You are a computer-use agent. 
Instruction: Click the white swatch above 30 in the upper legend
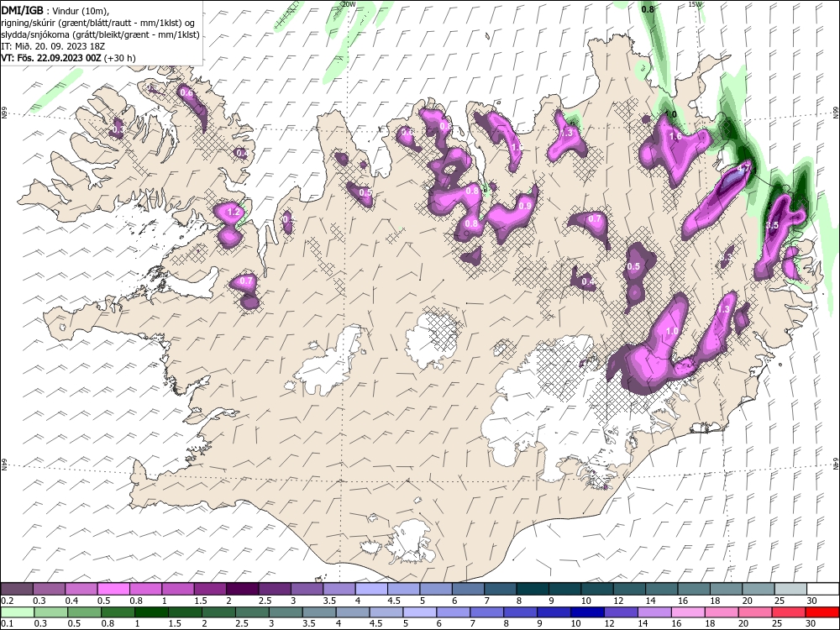pos(822,590)
